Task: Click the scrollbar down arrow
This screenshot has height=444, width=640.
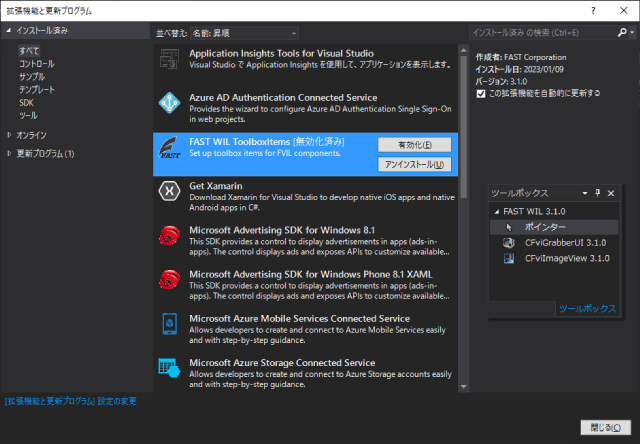Action: 464,386
